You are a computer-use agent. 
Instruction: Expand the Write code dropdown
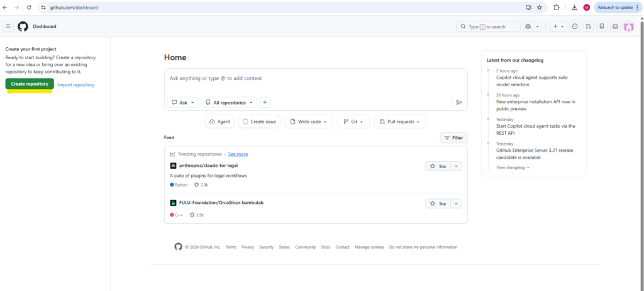[x=308, y=122]
